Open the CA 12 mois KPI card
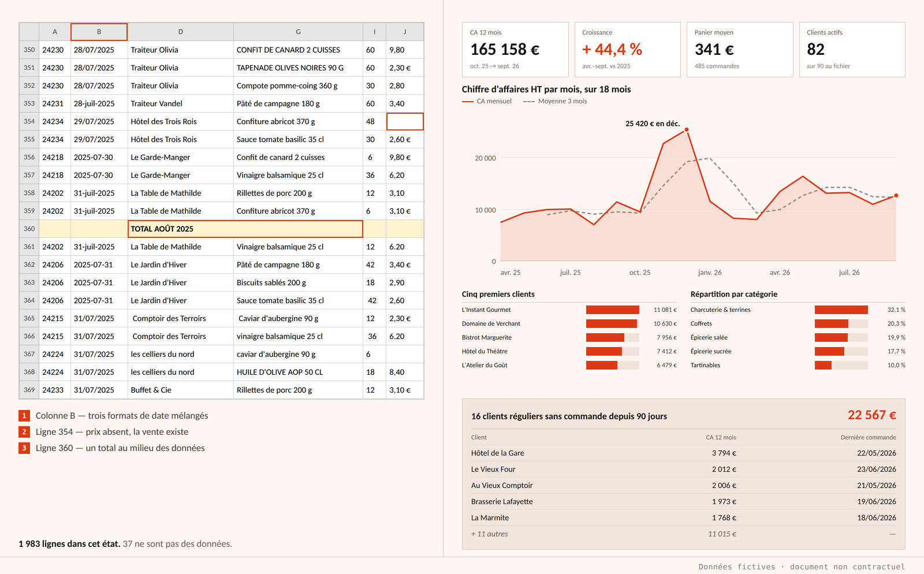This screenshot has width=924, height=574. coord(515,50)
